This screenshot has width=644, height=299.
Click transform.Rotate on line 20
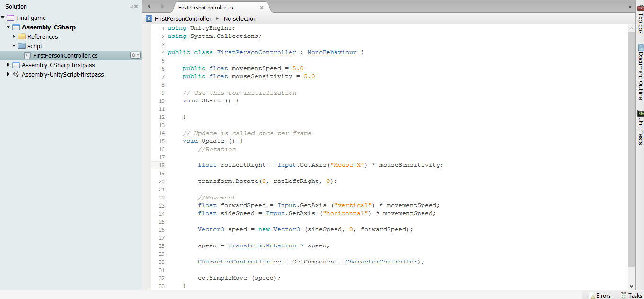(x=228, y=181)
